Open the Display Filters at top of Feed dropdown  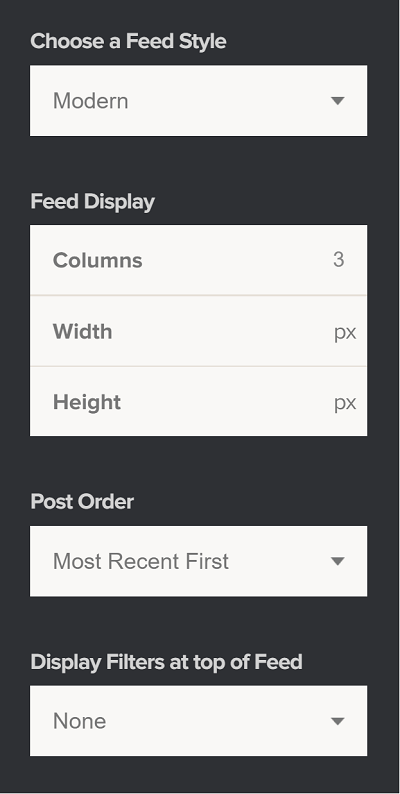coord(198,721)
